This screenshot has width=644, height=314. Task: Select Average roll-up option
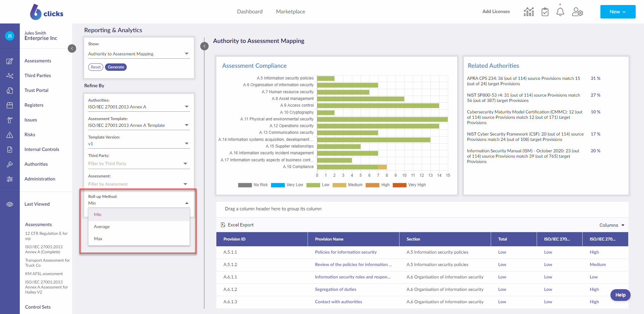(x=139, y=227)
